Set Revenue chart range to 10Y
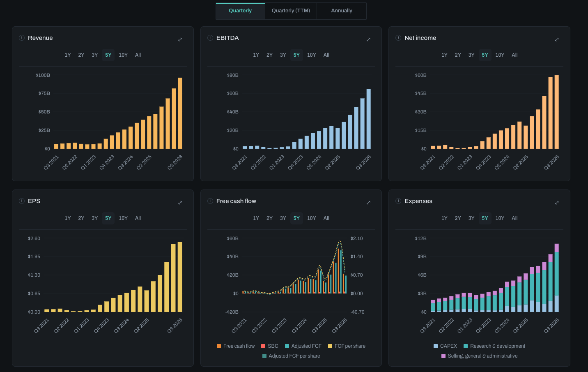This screenshot has height=372, width=588. 123,55
